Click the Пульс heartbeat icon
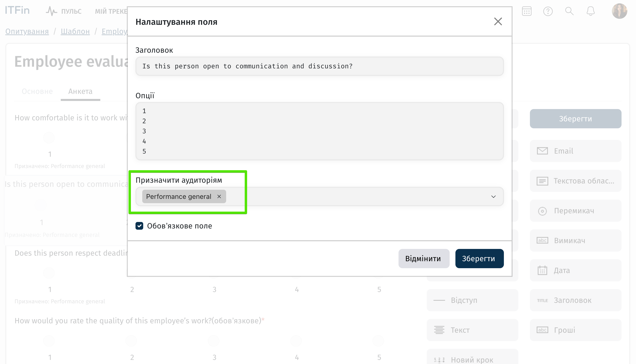Viewport: 636px width, 364px height. [x=51, y=11]
